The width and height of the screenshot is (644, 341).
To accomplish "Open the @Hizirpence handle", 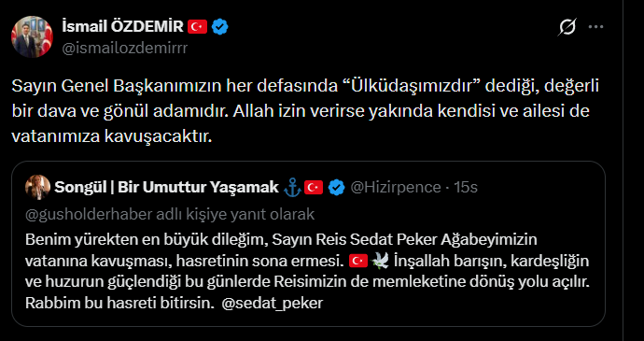I will pyautogui.click(x=396, y=188).
